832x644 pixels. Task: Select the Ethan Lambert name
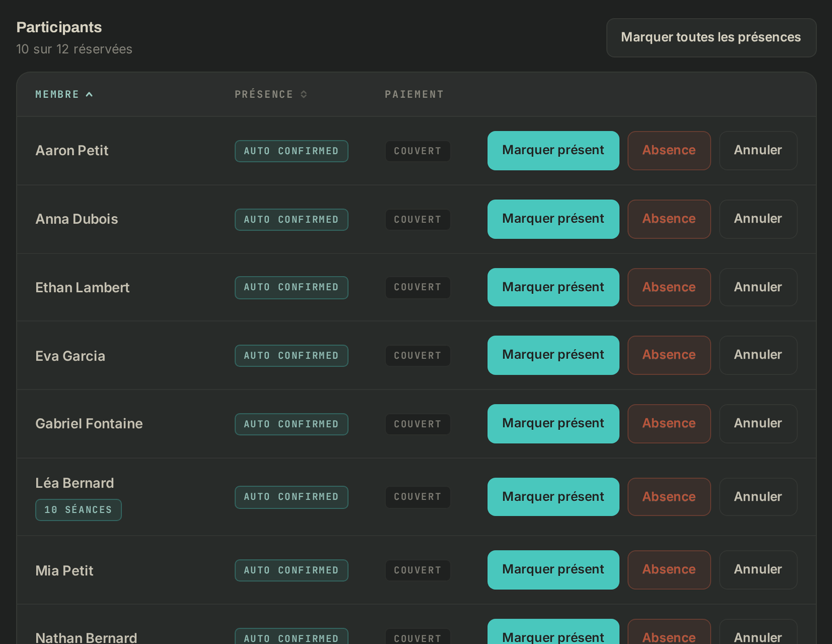click(82, 288)
